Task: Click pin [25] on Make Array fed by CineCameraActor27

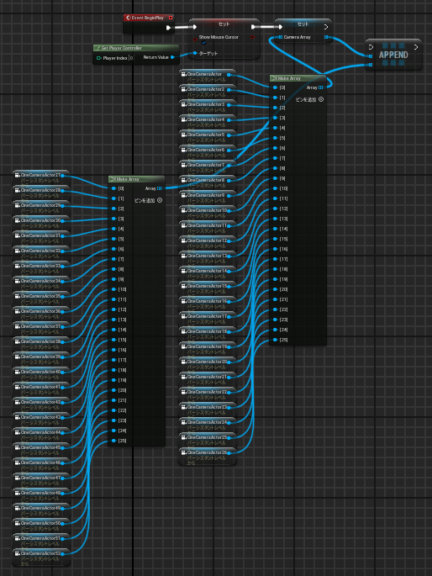Action: 114,441
